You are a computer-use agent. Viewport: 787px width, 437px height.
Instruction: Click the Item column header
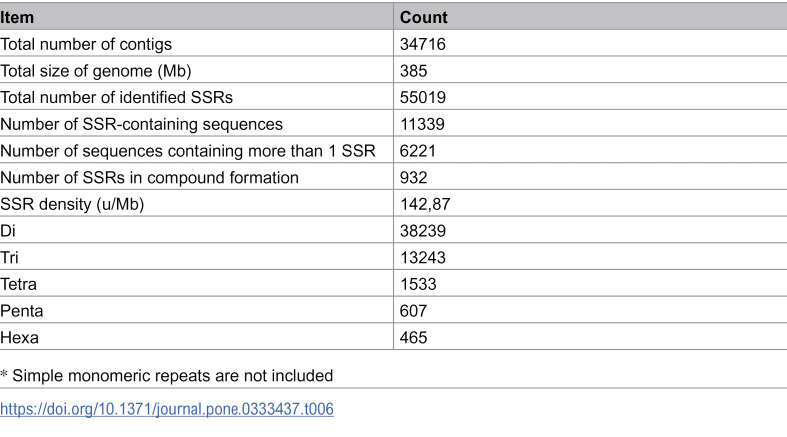tap(17, 18)
